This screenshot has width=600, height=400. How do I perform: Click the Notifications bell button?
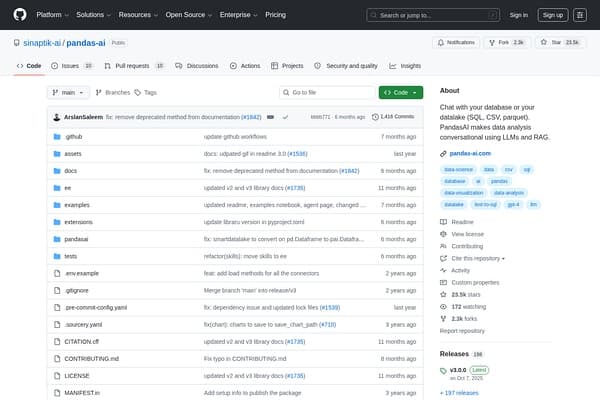click(x=456, y=42)
